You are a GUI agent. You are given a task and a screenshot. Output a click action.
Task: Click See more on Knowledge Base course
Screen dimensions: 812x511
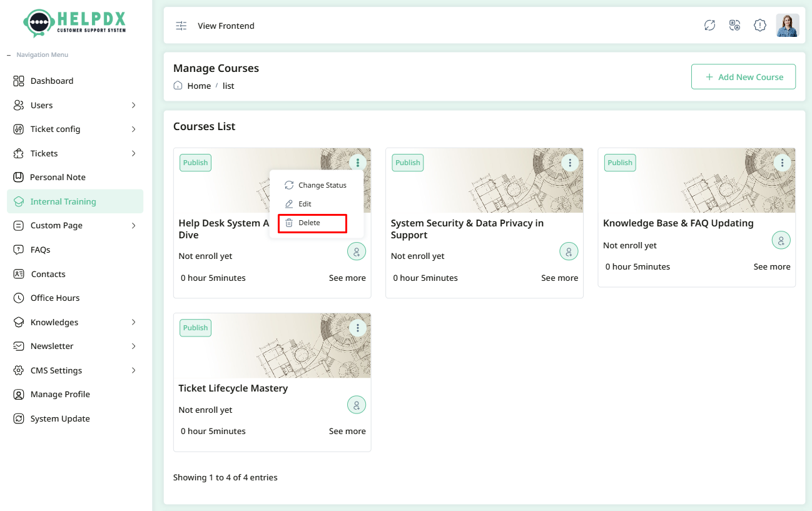772,266
